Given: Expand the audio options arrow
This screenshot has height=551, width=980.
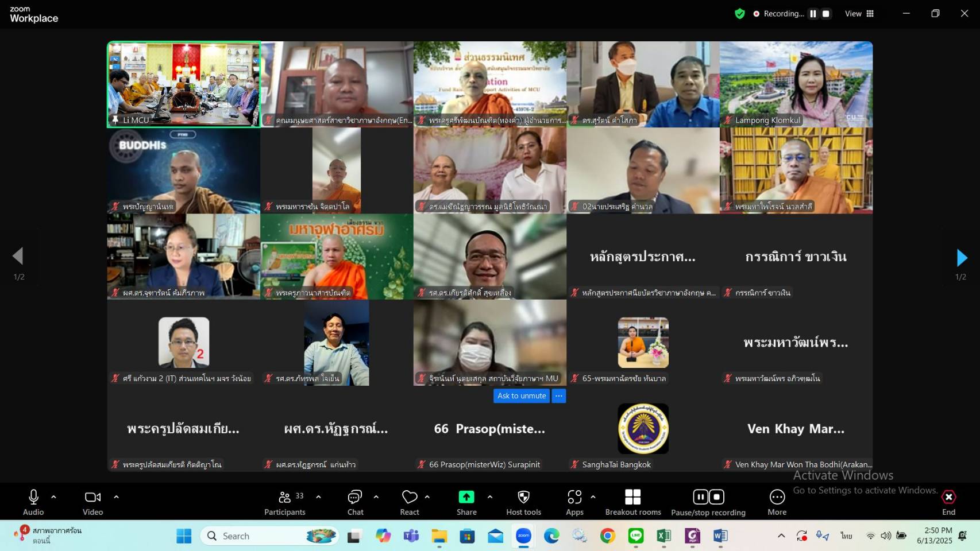Looking at the screenshot, I should pyautogui.click(x=53, y=497).
